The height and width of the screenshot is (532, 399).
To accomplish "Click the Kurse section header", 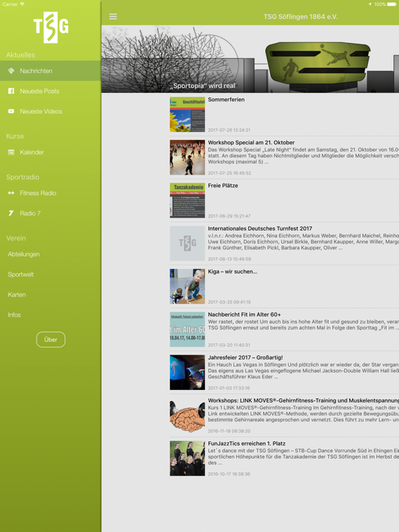I will coord(15,136).
